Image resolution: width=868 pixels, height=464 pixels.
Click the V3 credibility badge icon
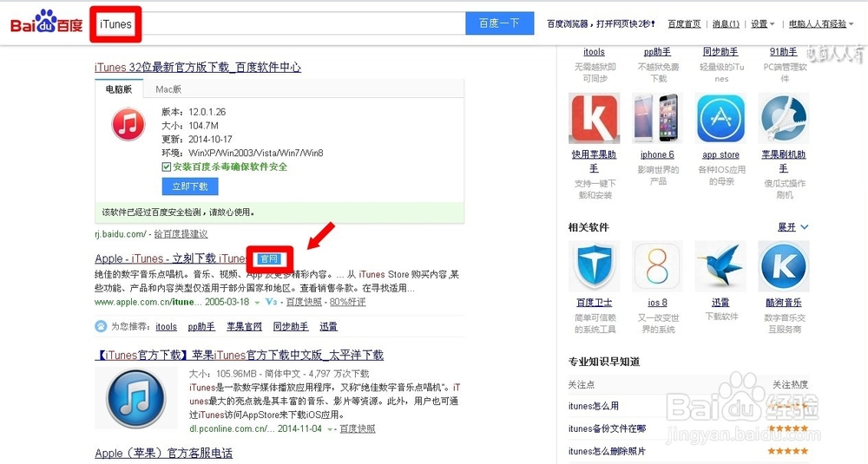(x=271, y=302)
